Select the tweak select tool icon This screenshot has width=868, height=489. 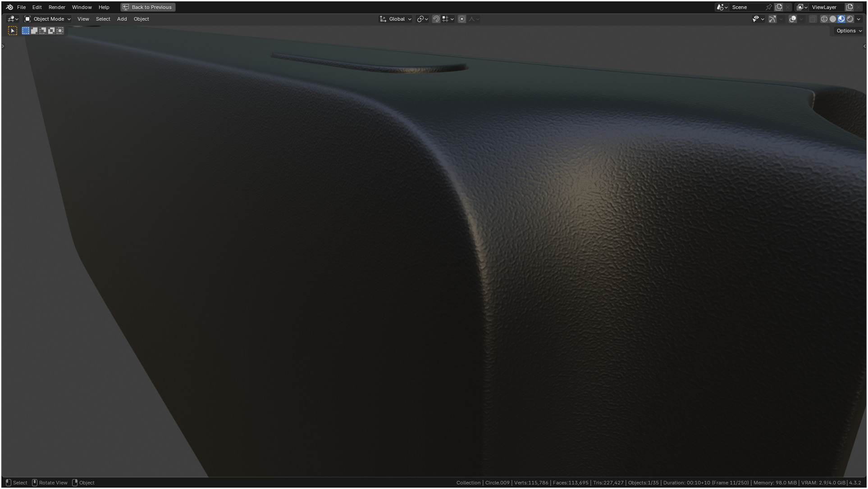point(13,31)
